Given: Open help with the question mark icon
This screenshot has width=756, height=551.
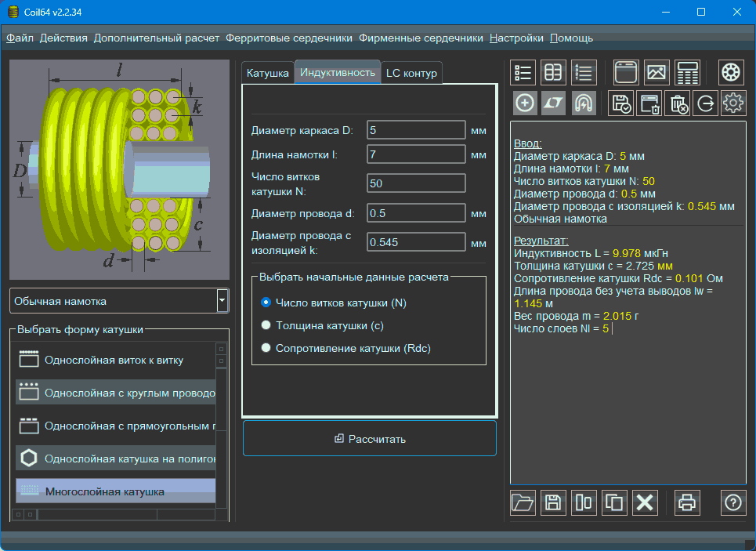Looking at the screenshot, I should [732, 502].
